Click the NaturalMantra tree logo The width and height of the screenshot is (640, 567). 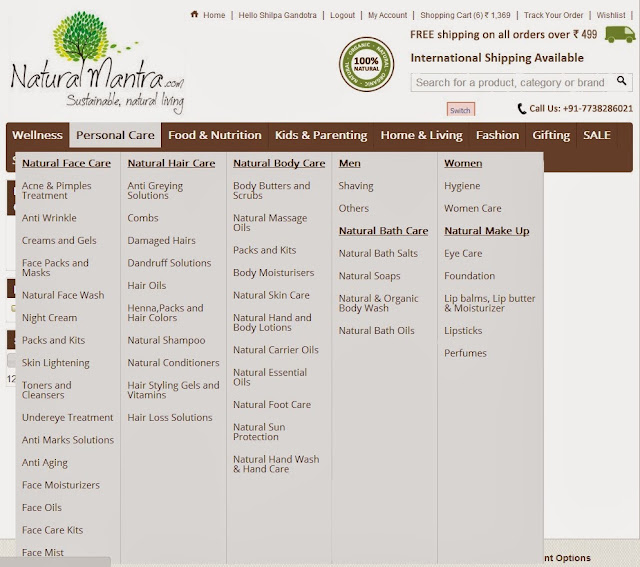tap(97, 62)
